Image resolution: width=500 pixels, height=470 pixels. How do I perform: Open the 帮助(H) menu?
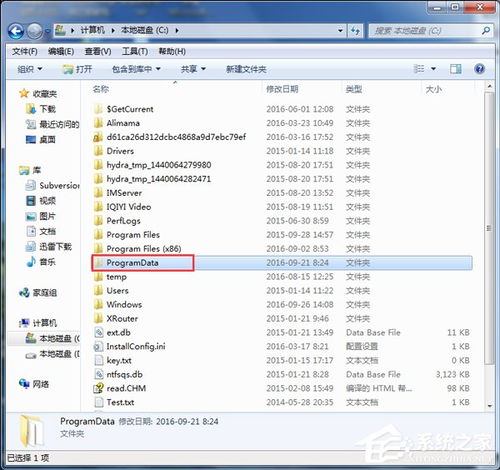pyautogui.click(x=172, y=51)
